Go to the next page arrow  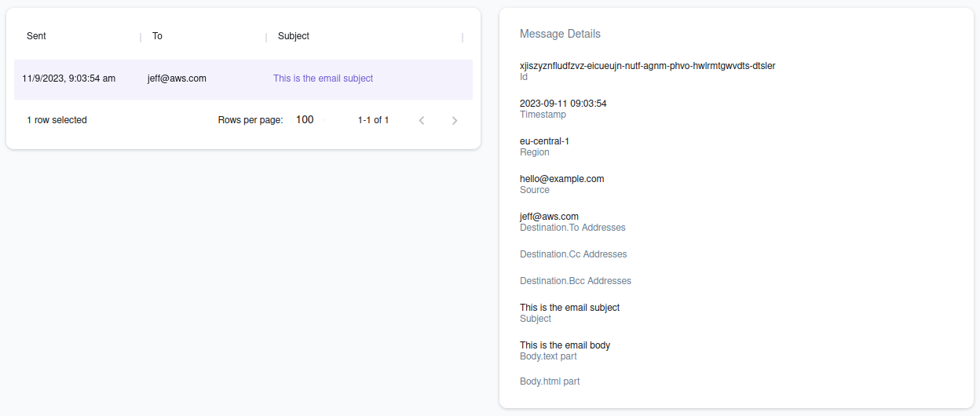click(x=455, y=120)
